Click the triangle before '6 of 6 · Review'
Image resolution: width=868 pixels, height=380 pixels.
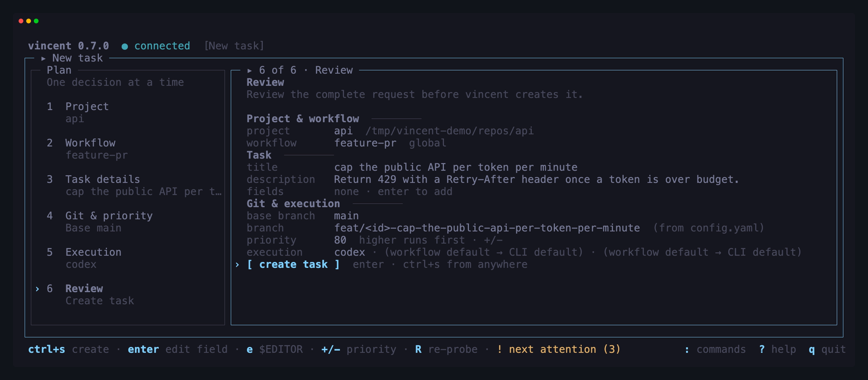(x=250, y=71)
